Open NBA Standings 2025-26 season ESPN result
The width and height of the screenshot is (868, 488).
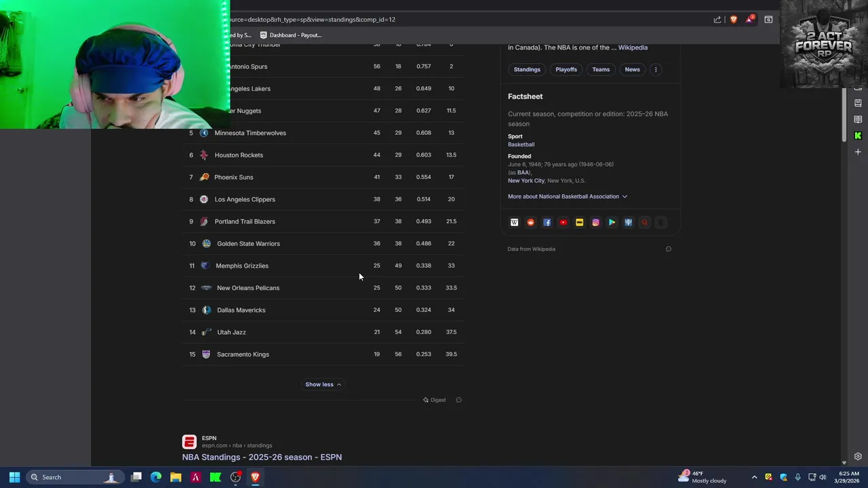point(262,457)
